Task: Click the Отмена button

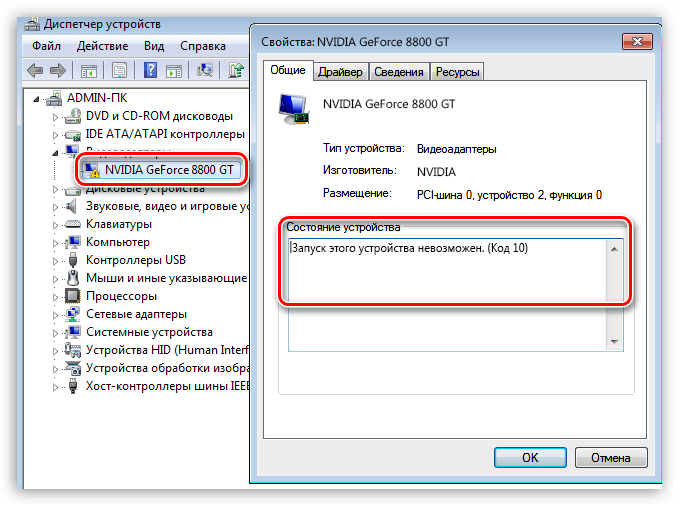Action: tap(611, 457)
